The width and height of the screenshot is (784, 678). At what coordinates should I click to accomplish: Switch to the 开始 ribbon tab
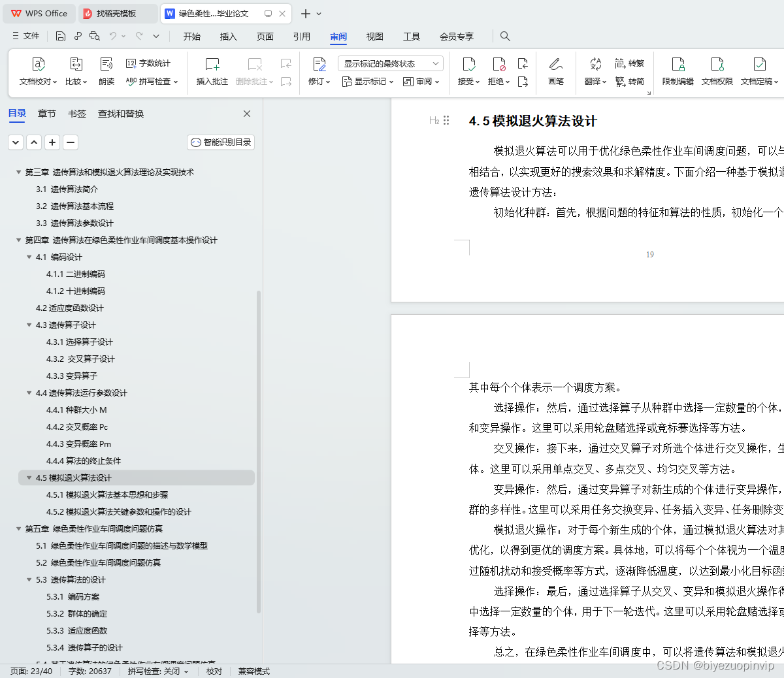[x=192, y=37]
